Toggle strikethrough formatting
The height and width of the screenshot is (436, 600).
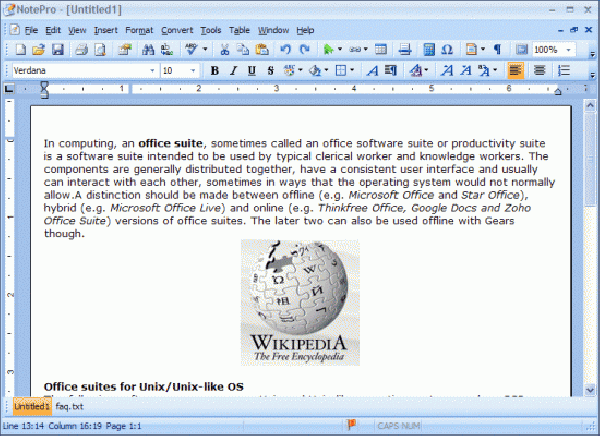coord(271,70)
